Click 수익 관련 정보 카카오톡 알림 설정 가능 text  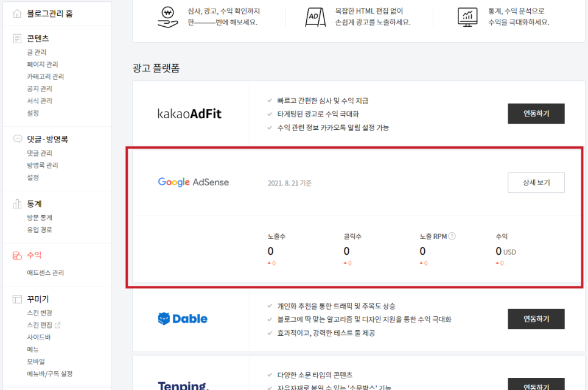(333, 127)
